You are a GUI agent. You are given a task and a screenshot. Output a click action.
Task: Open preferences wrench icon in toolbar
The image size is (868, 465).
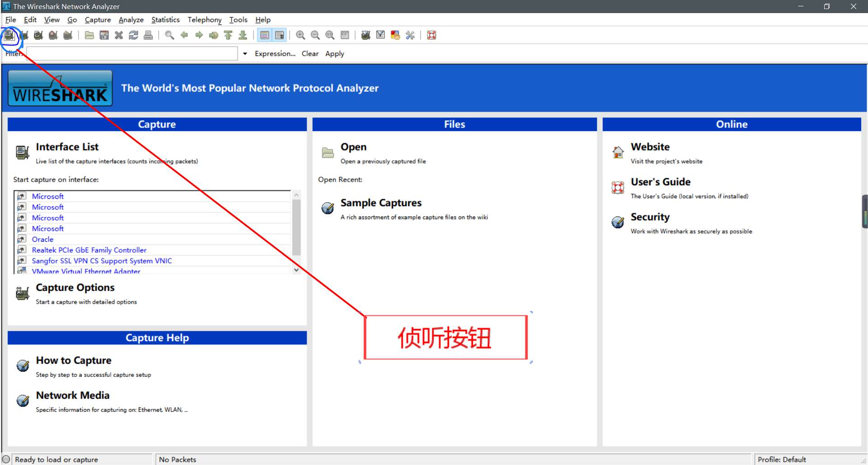pos(410,35)
